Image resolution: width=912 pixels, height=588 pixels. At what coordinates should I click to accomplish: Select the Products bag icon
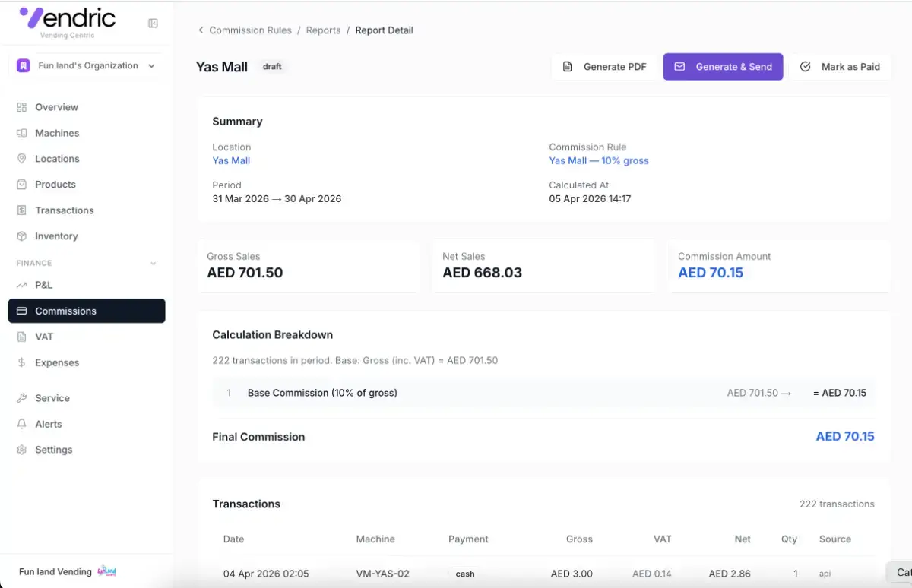(22, 185)
